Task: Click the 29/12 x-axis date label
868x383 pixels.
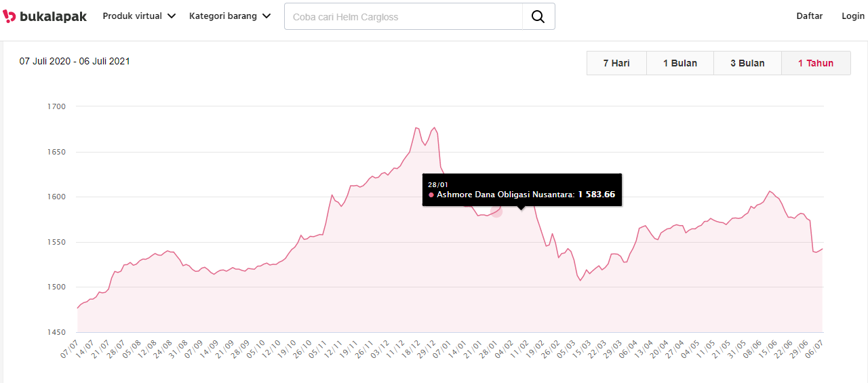Action: (x=427, y=349)
